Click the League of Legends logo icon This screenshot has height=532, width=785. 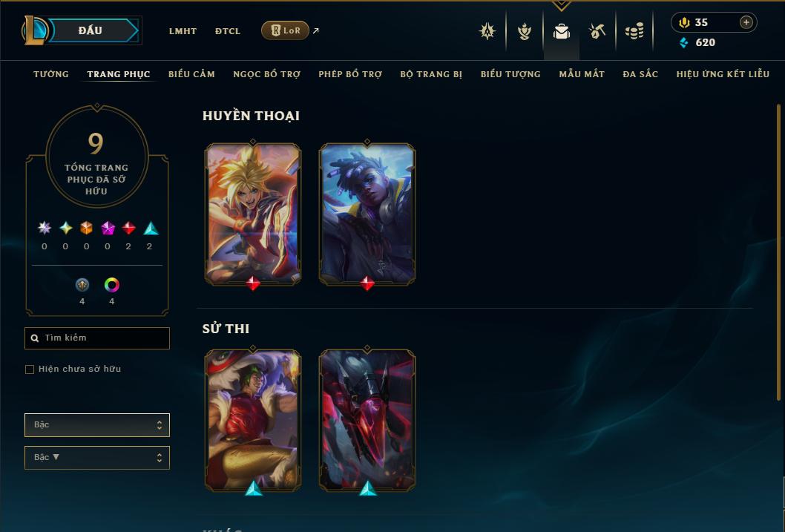tap(34, 30)
